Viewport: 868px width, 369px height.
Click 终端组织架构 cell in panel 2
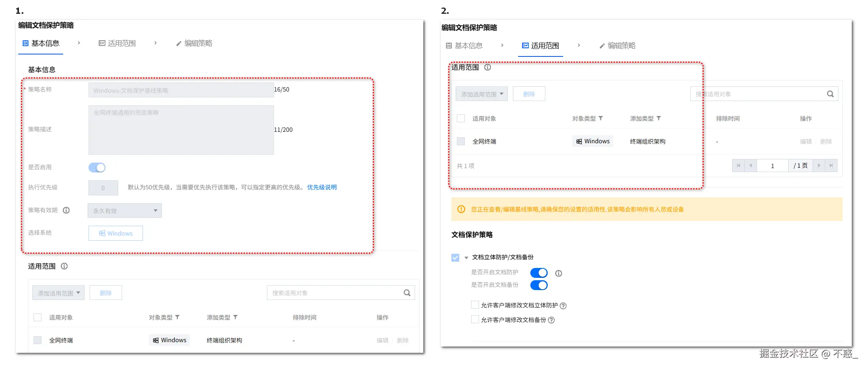(648, 141)
